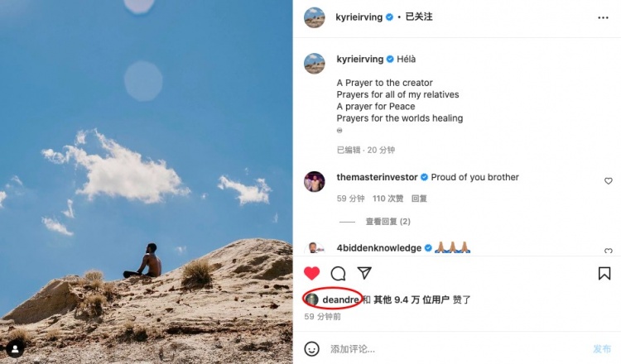This screenshot has width=621, height=364.
Task: Click kyrieirving's avatar in the header
Action: click(x=315, y=17)
